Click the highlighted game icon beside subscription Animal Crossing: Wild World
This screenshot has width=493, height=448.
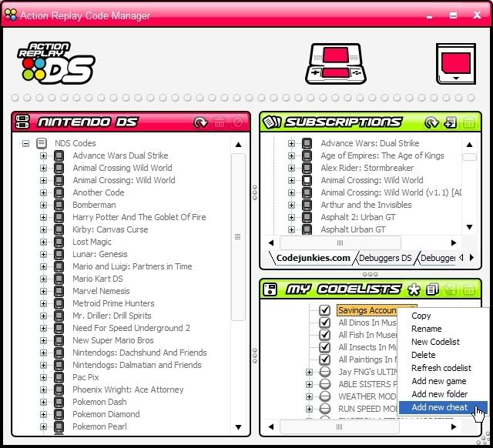tap(307, 180)
